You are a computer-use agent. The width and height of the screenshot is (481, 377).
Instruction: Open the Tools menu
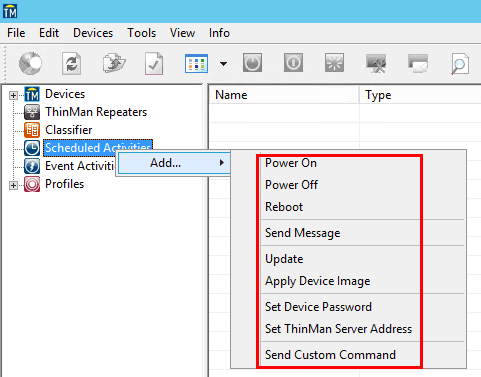pos(141,33)
